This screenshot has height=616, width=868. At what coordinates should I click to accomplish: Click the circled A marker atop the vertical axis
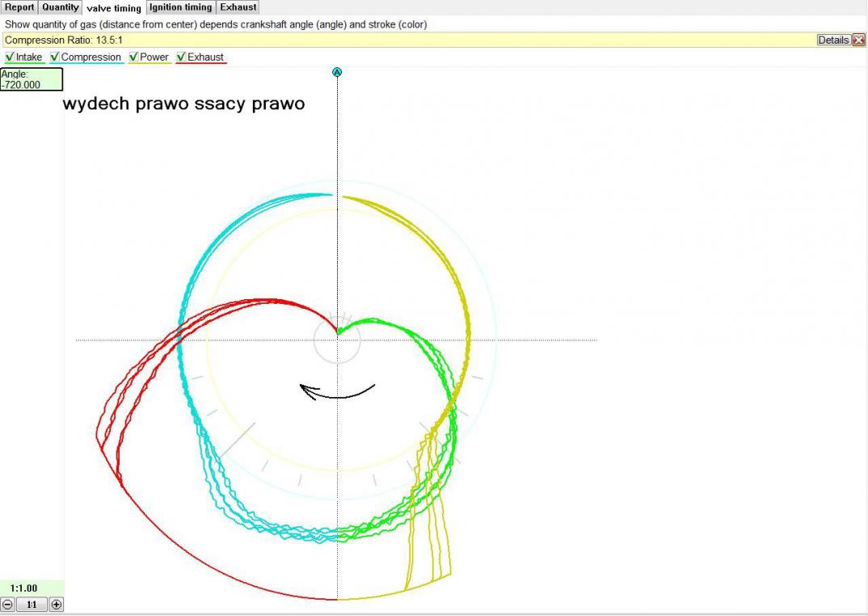337,72
